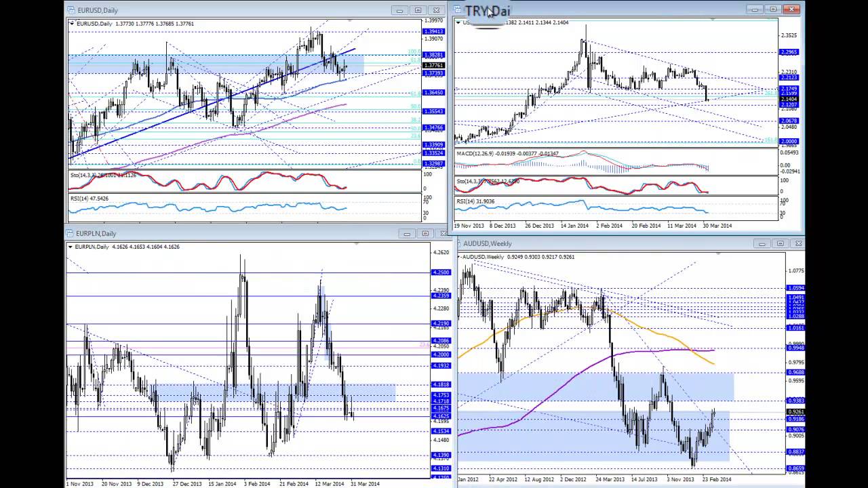Image resolution: width=868 pixels, height=488 pixels.
Task: Click EURUSD price label 1.36450
Action: point(433,92)
